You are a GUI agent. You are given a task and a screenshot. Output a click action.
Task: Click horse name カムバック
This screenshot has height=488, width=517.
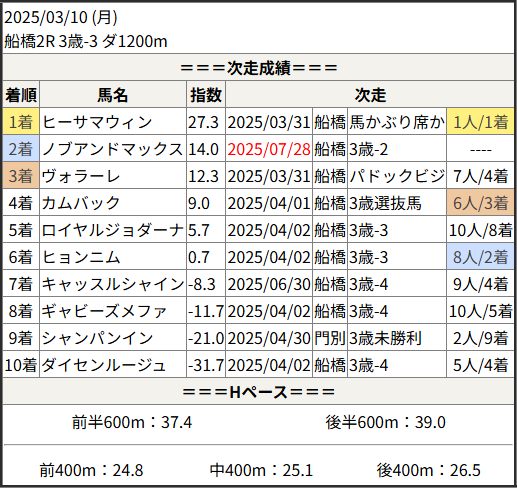[81, 203]
